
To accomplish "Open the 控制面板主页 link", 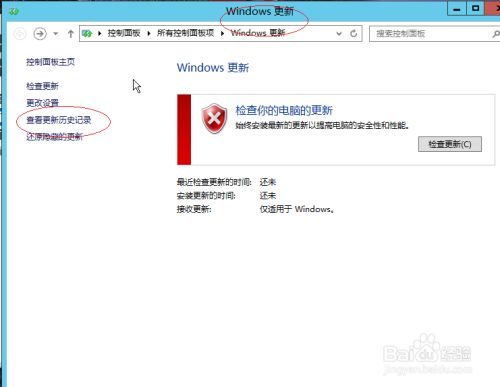I will click(x=50, y=62).
